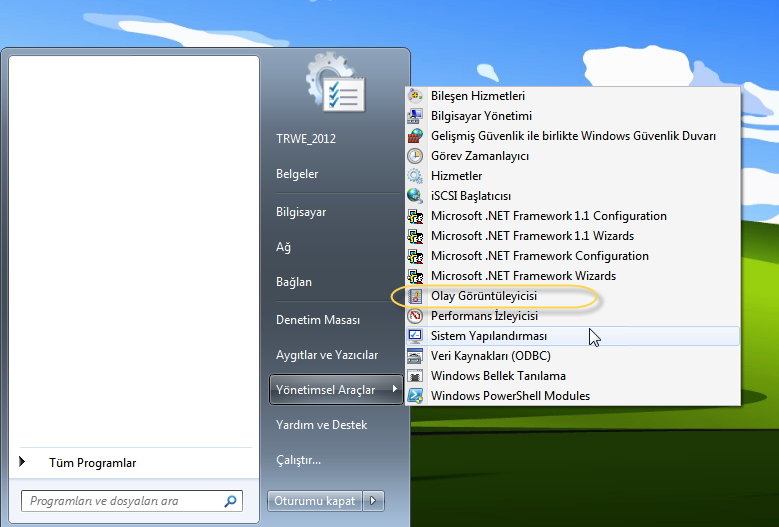
Task: Click the Sistem Yapılandırması monitor icon
Action: [415, 336]
